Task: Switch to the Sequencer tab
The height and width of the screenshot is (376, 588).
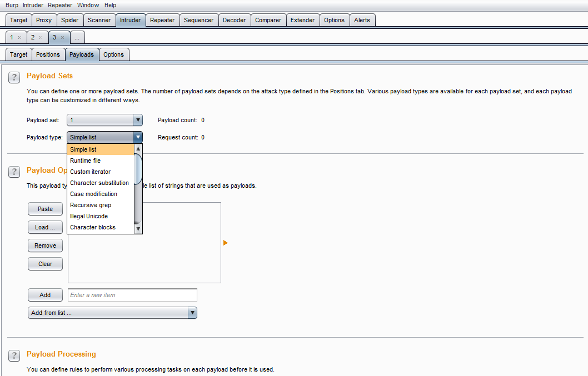Action: click(199, 20)
